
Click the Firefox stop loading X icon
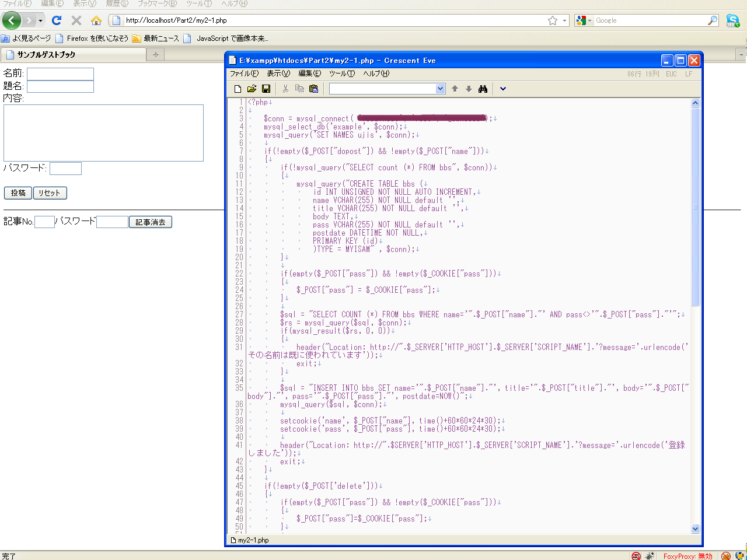coord(76,20)
